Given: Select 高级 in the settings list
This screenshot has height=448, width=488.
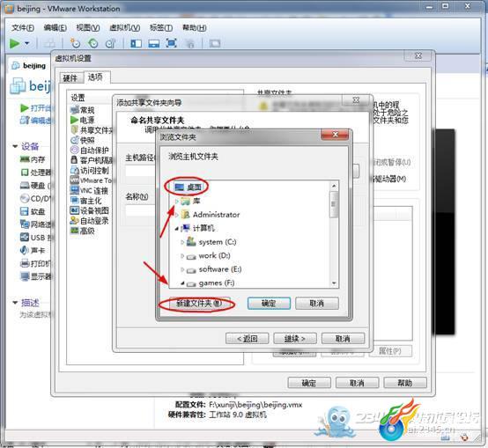Looking at the screenshot, I should click(x=83, y=231).
